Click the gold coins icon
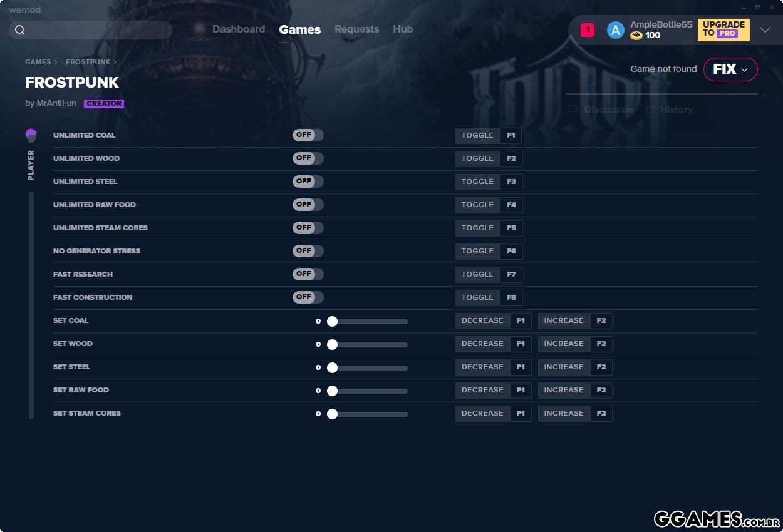The image size is (783, 532). [x=636, y=36]
